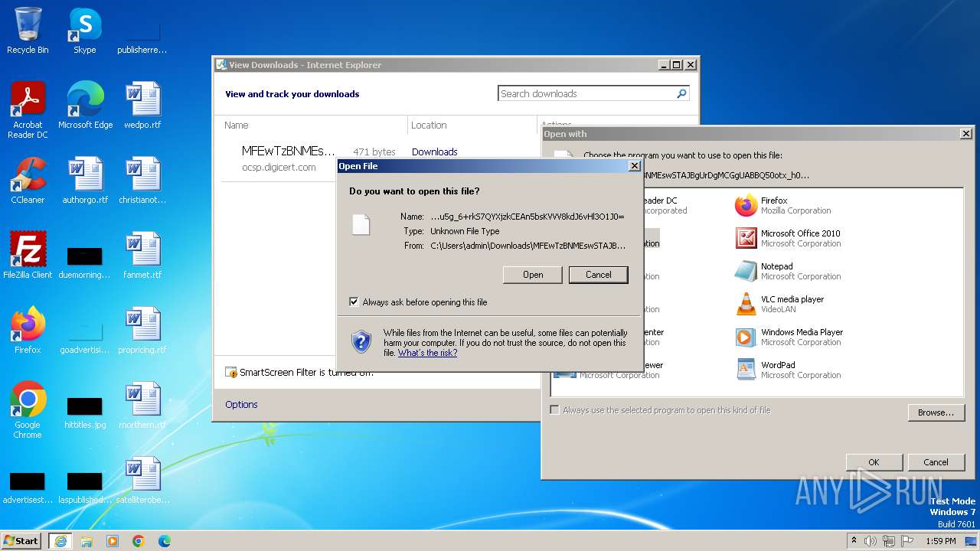Close the Open with dialog

(x=965, y=134)
